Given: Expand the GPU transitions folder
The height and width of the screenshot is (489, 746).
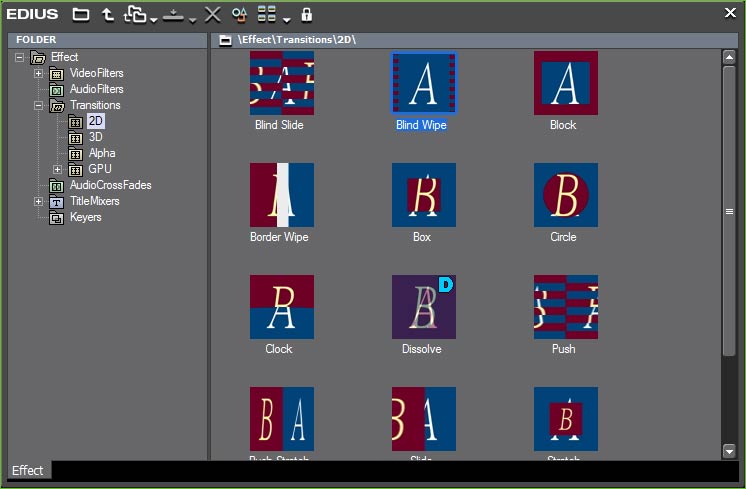Looking at the screenshot, I should [x=57, y=170].
